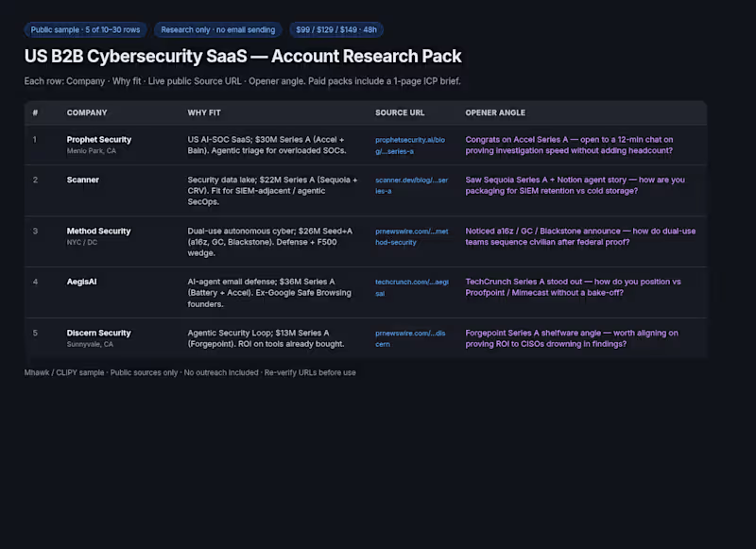The width and height of the screenshot is (756, 549).
Task: Click 'Forgepoint Series A shelfware angle' opener
Action: pos(572,338)
